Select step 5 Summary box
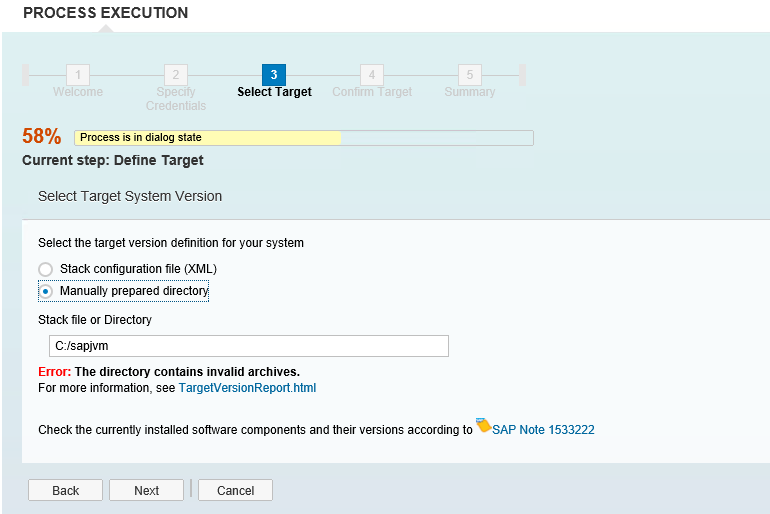Screen dimensions: 770x514 (x=470, y=75)
